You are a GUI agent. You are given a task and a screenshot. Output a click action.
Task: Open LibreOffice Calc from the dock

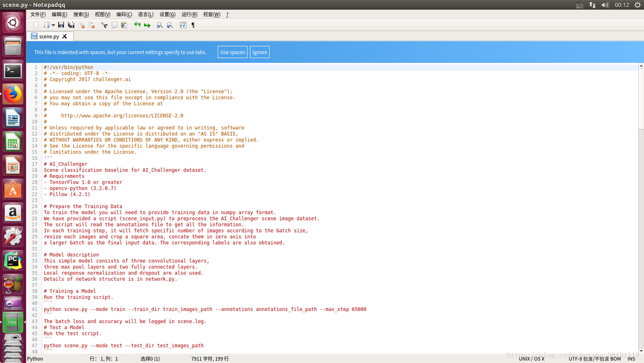pos(13,142)
